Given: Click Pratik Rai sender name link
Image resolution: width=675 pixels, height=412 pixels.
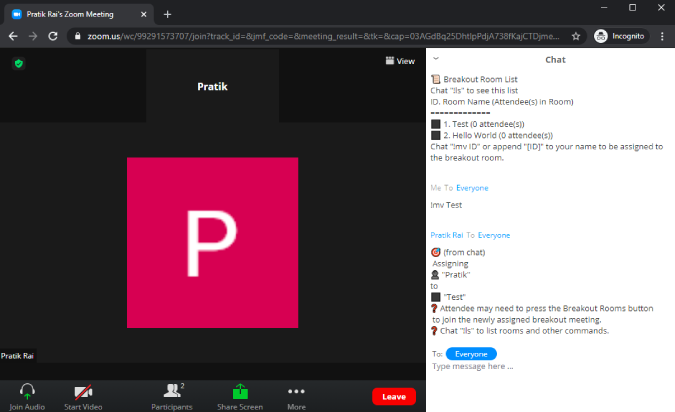Looking at the screenshot, I should (446, 235).
